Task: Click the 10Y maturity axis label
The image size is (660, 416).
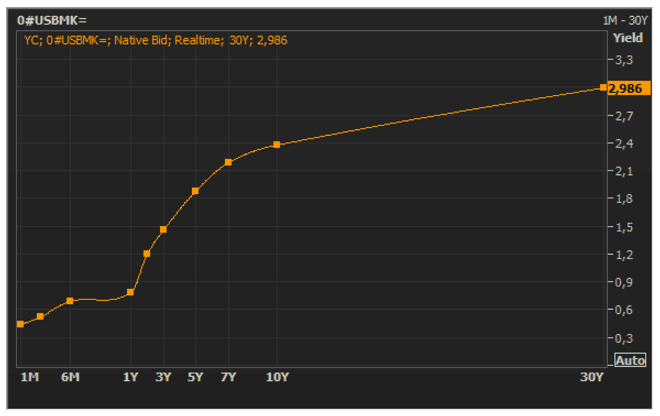Action: 277,377
